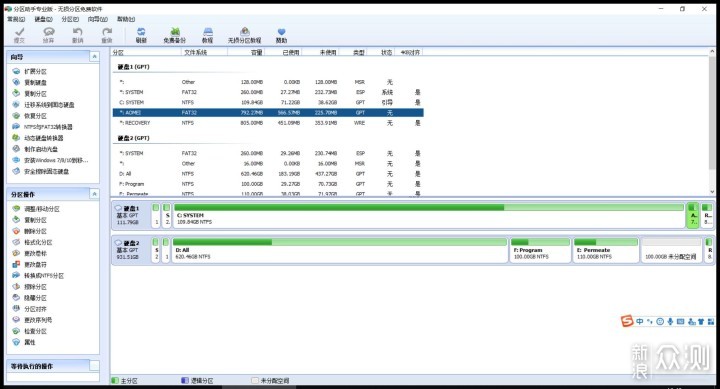
Task: Open the 磁盘 menu in menu bar
Action: 43,19
